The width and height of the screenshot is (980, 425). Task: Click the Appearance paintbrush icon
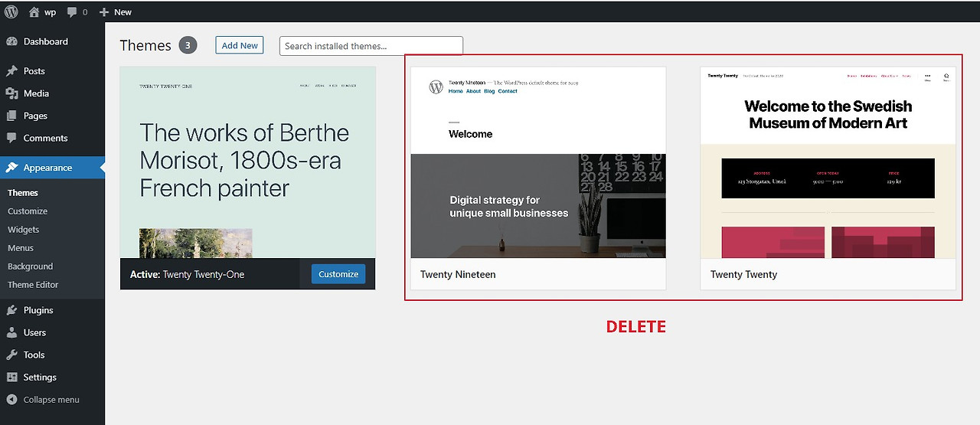pos(11,168)
